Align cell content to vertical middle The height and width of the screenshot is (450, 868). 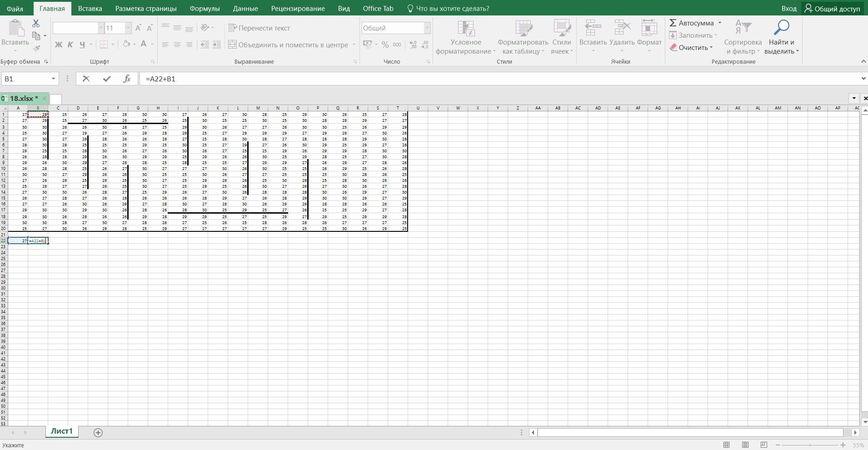pyautogui.click(x=177, y=28)
